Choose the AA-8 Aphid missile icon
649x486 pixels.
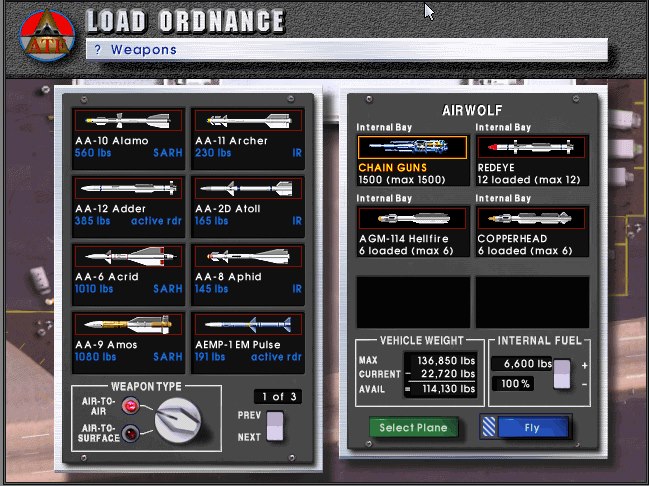tap(248, 256)
